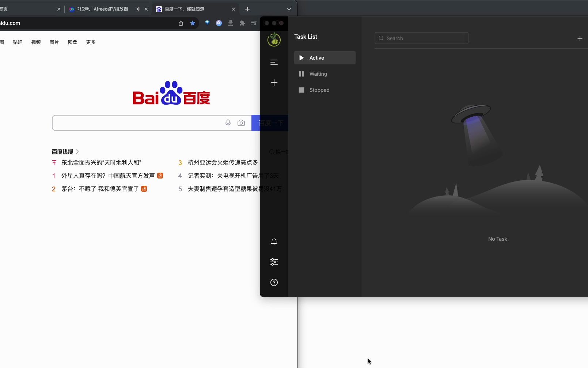Focus the Motrix Search field
The width and height of the screenshot is (588, 368).
coord(421,38)
